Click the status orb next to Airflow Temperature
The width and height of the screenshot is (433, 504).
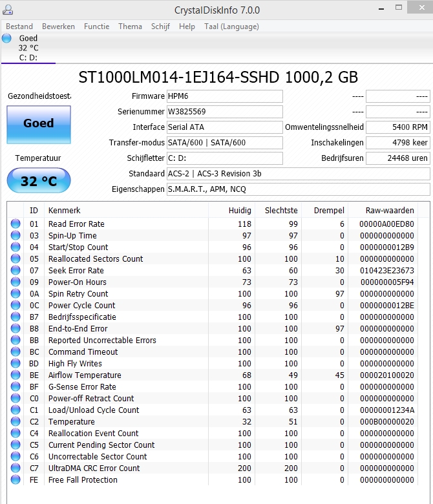[16, 375]
